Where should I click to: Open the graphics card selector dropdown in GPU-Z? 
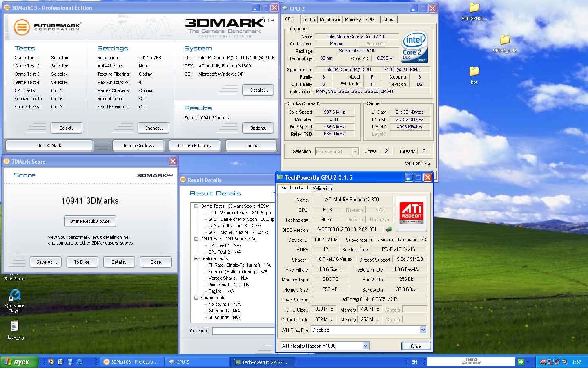(x=365, y=346)
